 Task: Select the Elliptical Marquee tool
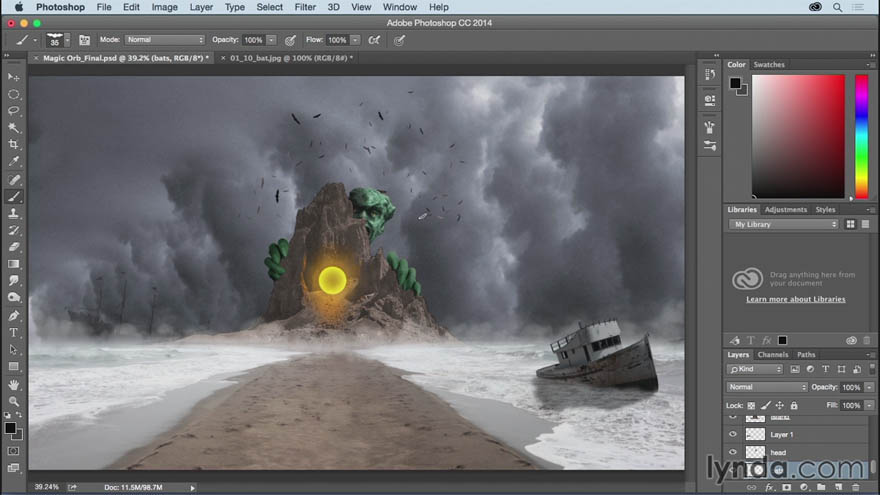[13, 94]
